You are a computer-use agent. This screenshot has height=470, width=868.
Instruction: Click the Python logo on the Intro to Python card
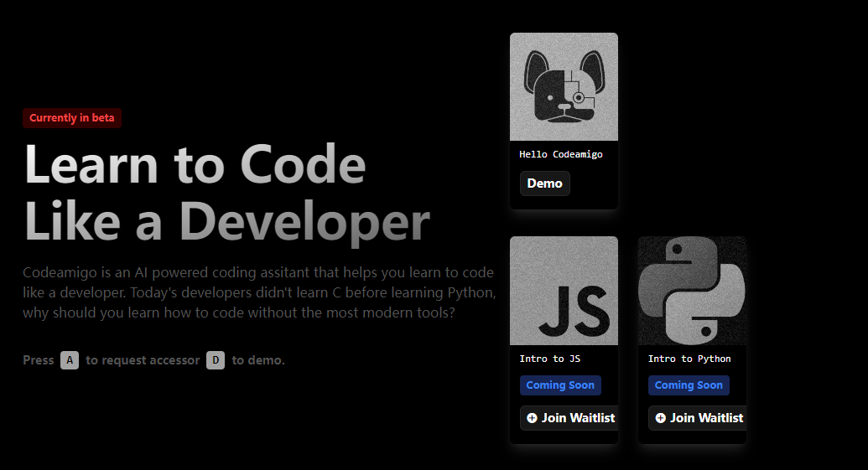click(692, 290)
